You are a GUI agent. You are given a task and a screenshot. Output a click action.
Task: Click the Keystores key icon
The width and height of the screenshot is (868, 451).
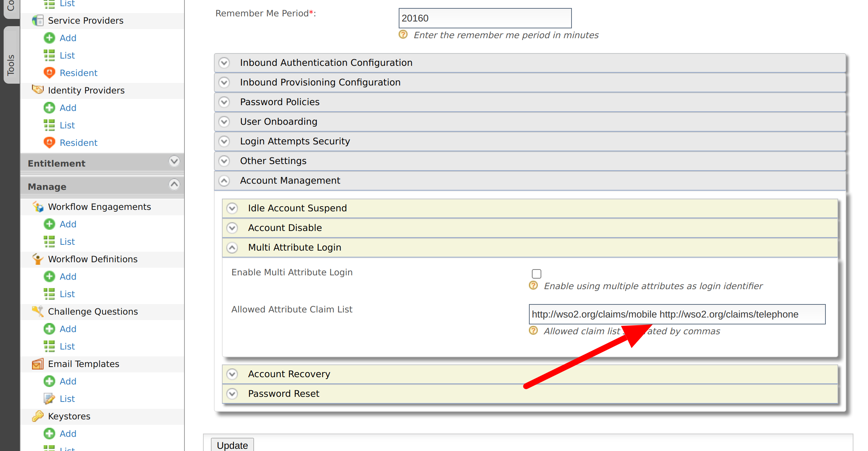[38, 416]
